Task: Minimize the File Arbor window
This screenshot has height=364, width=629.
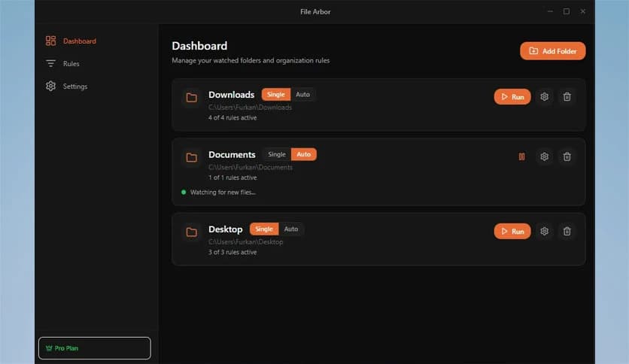Action: pos(550,11)
